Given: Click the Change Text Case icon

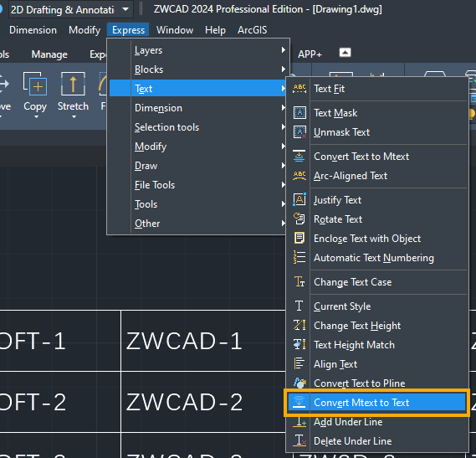Looking at the screenshot, I should [x=299, y=281].
